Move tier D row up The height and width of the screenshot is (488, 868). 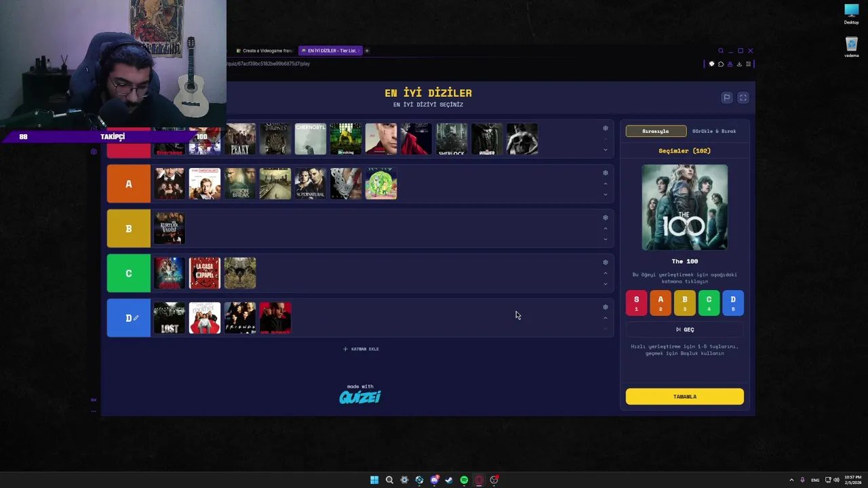606,318
